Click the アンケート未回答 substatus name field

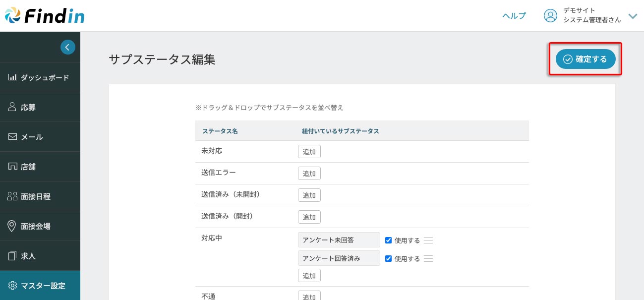(339, 240)
